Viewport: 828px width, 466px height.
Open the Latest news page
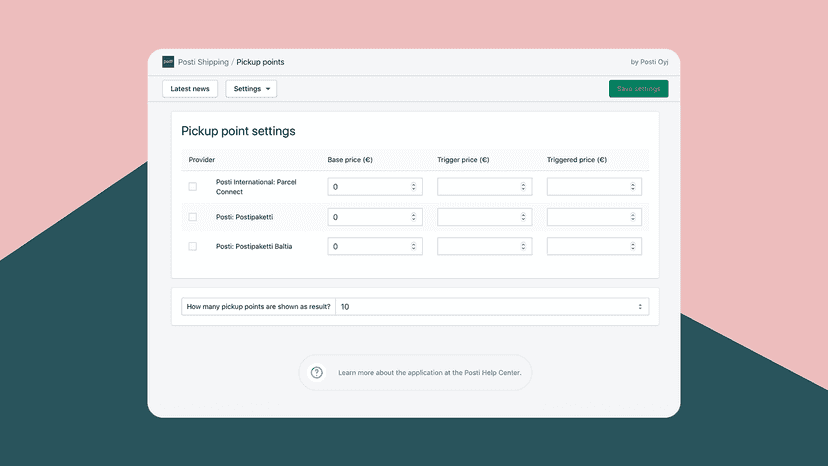point(190,89)
